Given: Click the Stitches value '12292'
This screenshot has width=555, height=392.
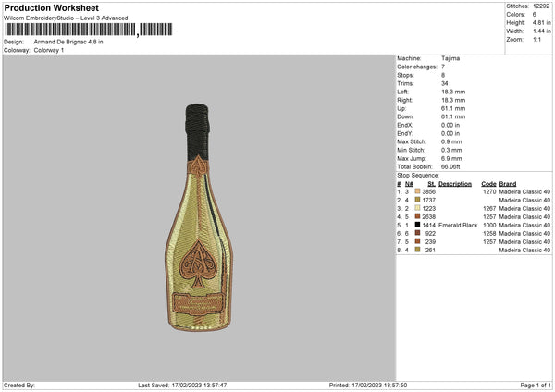Looking at the screenshot, I should (x=541, y=6).
